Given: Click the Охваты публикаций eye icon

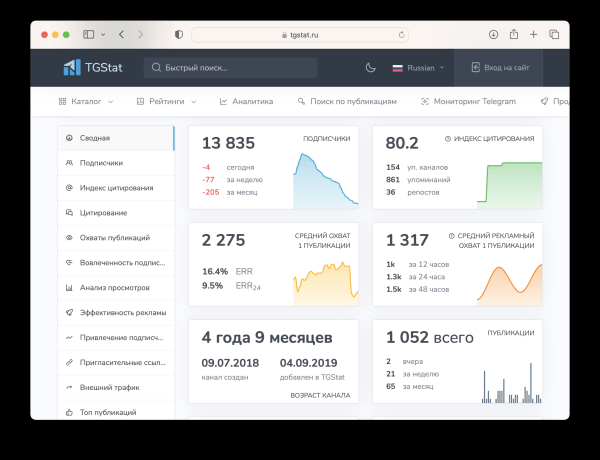Looking at the screenshot, I should (x=69, y=237).
